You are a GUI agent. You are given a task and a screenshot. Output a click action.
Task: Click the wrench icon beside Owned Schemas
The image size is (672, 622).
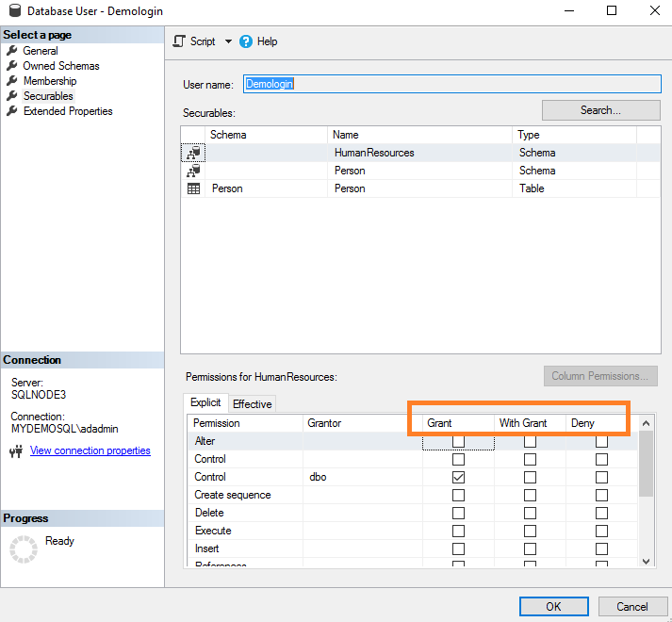(x=12, y=66)
